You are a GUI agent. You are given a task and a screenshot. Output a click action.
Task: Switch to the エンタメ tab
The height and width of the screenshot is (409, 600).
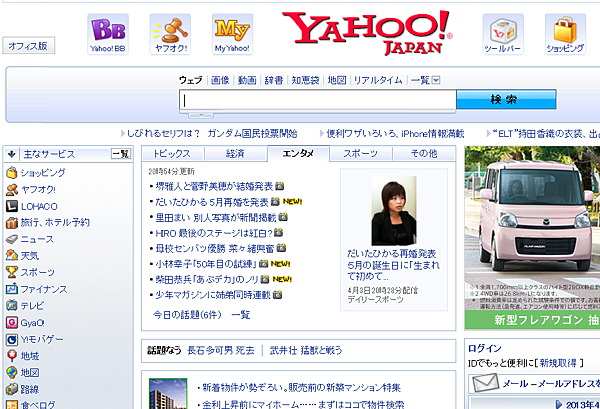(x=298, y=154)
